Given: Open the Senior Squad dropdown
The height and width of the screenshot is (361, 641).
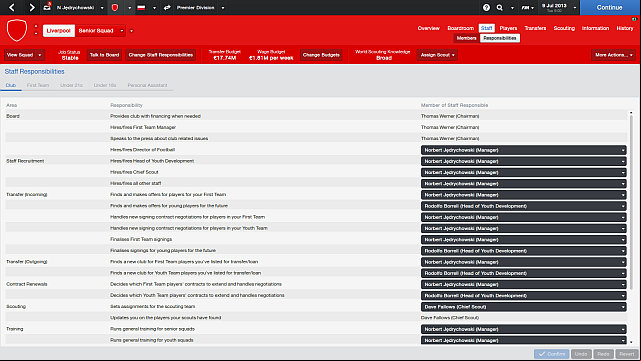Looking at the screenshot, I should tap(101, 31).
